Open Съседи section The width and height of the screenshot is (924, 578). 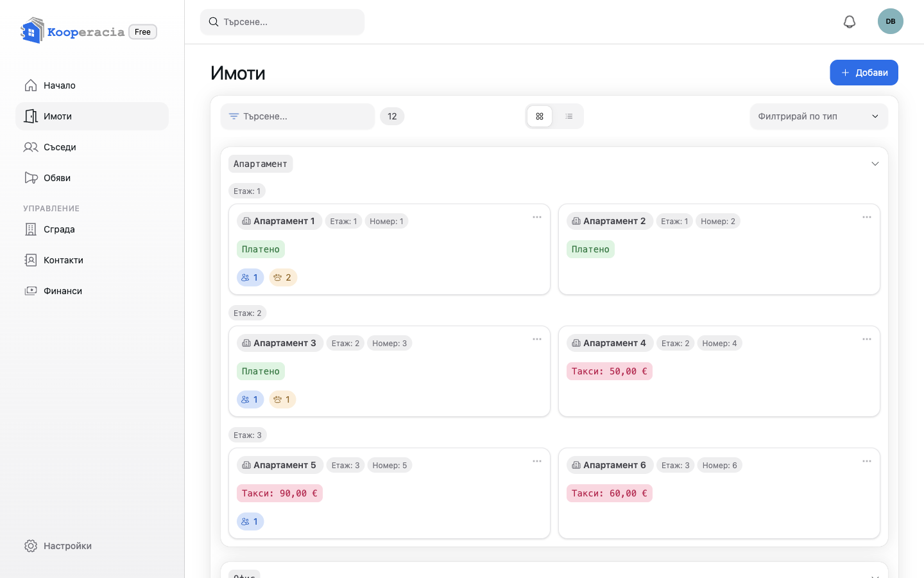tap(92, 147)
